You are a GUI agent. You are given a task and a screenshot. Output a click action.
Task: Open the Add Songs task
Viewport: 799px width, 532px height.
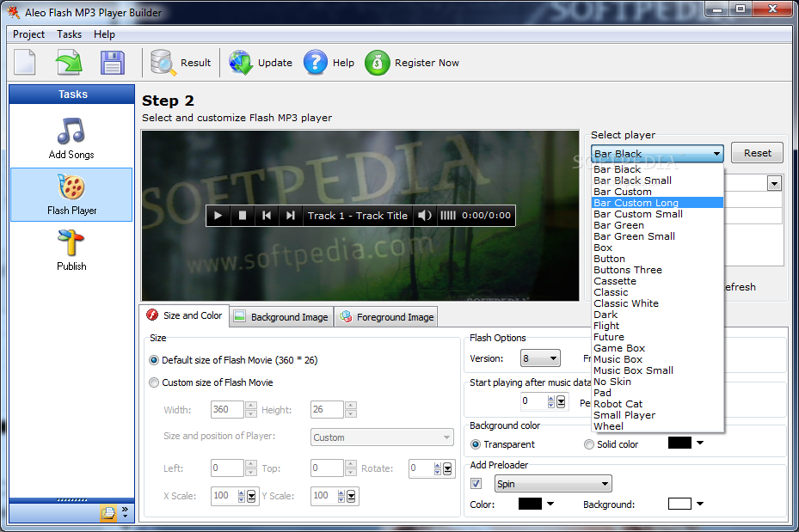[x=71, y=138]
